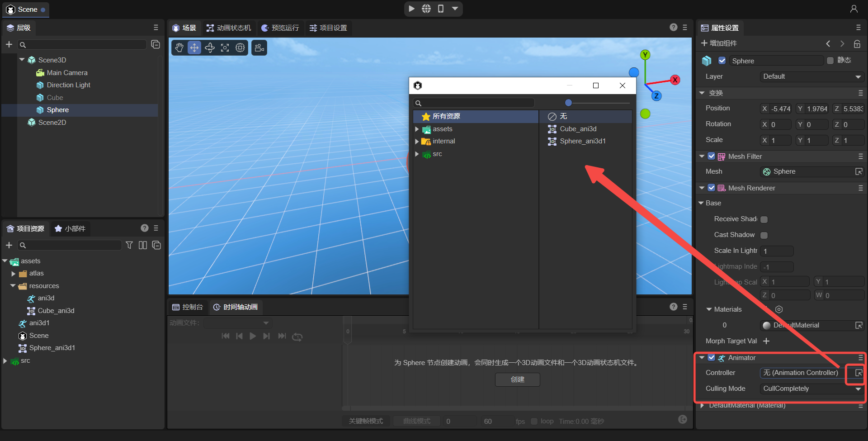Click the play preview button at top

pyautogui.click(x=411, y=9)
